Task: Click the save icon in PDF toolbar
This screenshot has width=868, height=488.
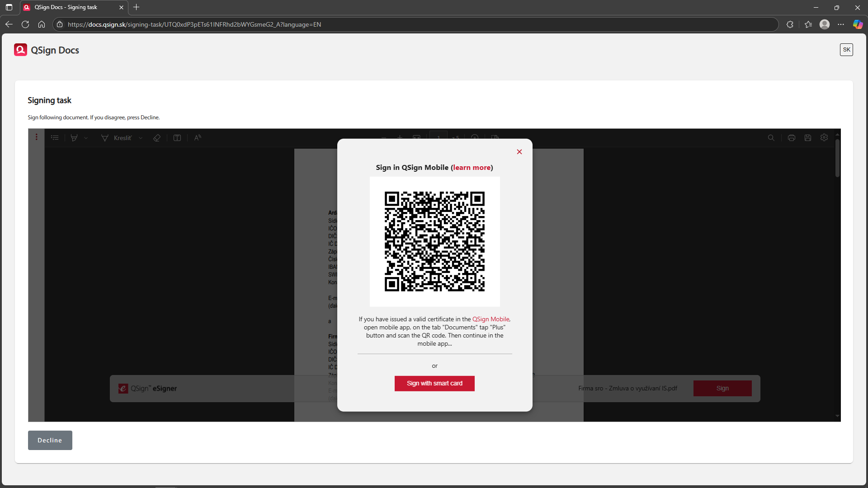Action: click(x=808, y=138)
